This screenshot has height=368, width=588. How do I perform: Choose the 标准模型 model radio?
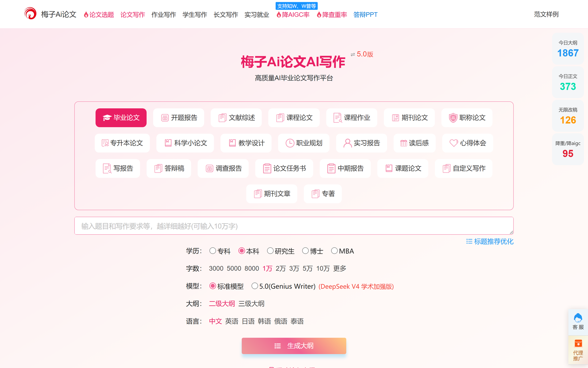pyautogui.click(x=213, y=286)
